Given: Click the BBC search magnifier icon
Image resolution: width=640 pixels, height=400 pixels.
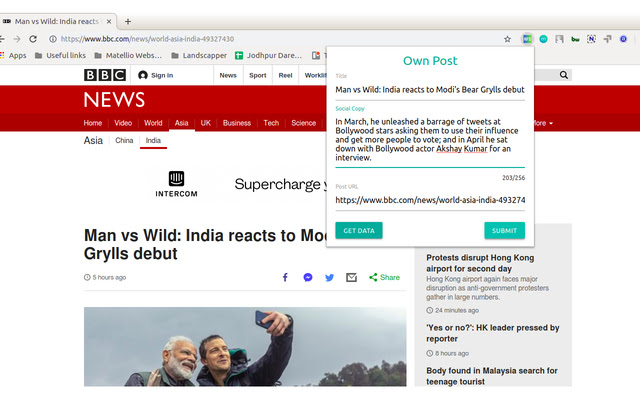Looking at the screenshot, I should coord(564,75).
